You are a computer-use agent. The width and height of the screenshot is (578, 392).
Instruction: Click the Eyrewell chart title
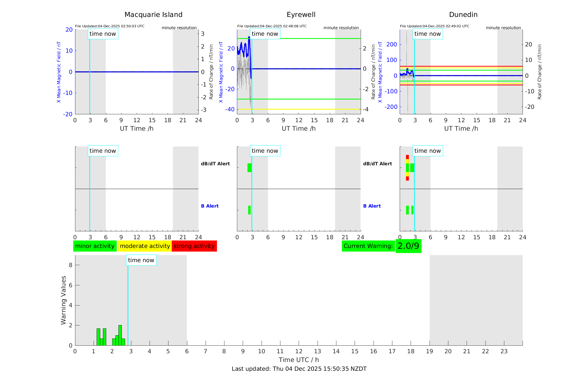tap(301, 15)
